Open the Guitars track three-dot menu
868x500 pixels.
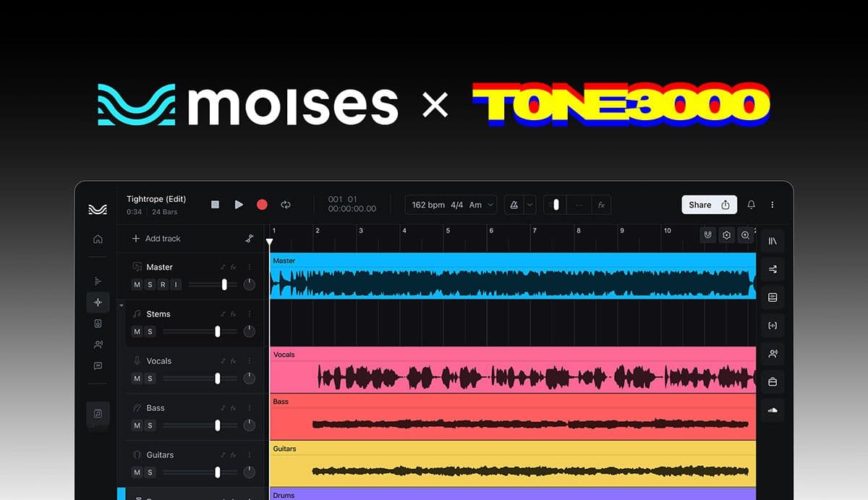click(x=250, y=456)
